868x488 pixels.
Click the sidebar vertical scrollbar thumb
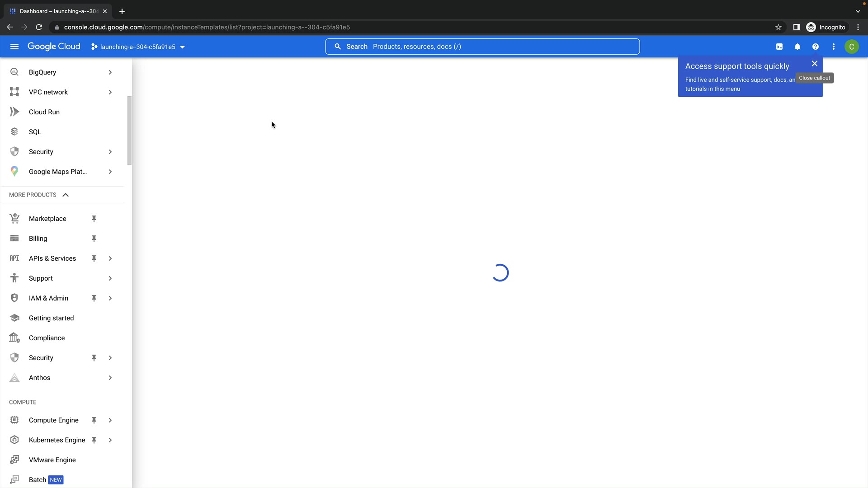pyautogui.click(x=129, y=130)
